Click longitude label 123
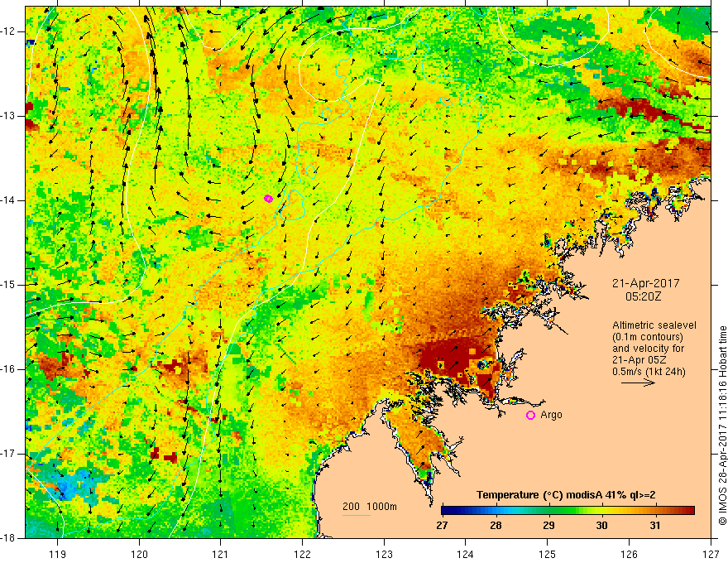728x563 pixels. point(384,554)
